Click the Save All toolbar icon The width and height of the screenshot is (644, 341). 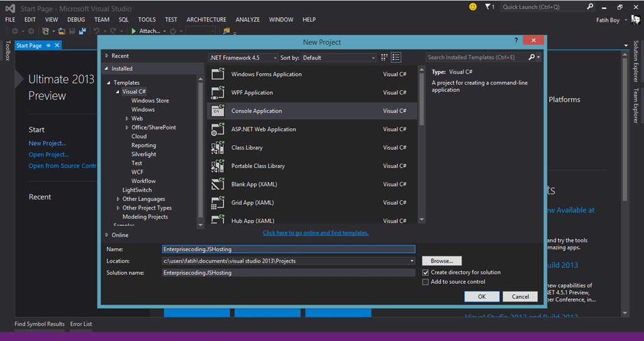pyautogui.click(x=82, y=31)
